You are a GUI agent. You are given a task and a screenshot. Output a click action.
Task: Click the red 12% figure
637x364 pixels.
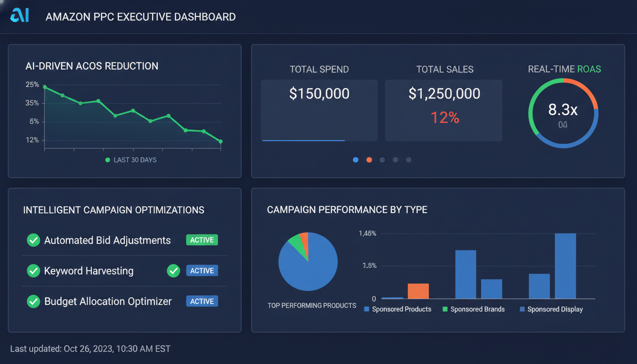[445, 118]
